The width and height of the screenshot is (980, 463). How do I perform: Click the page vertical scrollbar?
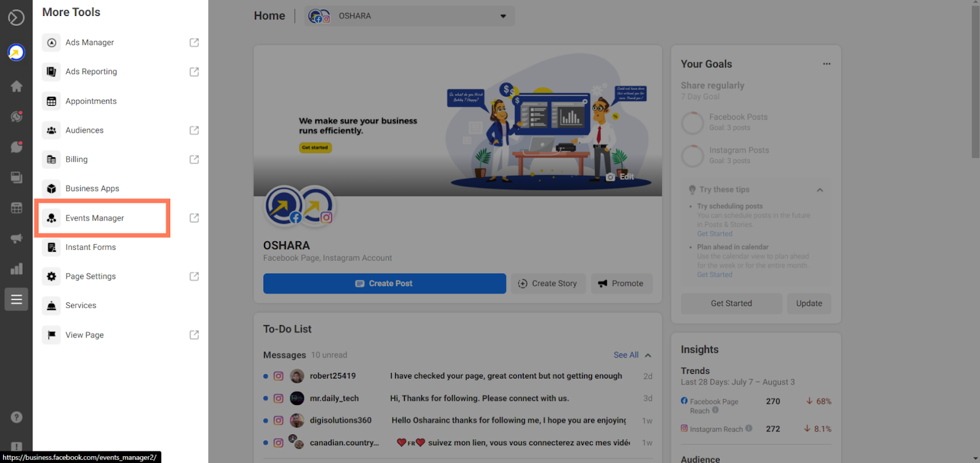click(x=975, y=80)
